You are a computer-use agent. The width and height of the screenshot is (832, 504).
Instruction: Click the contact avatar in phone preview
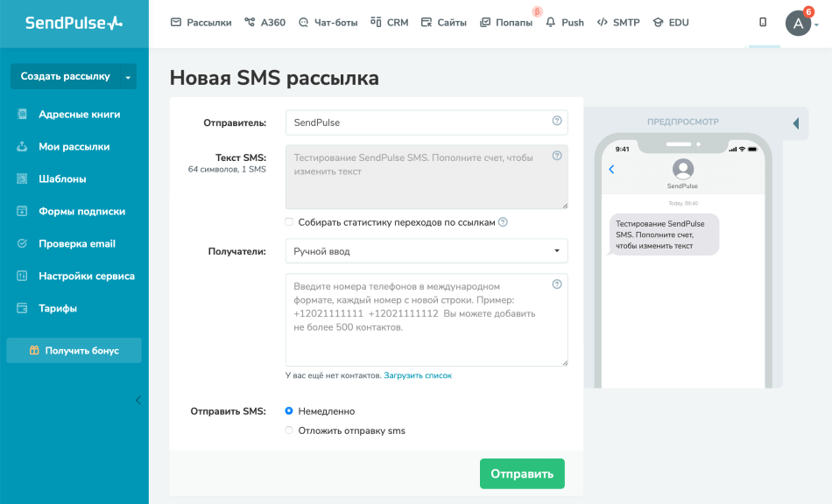683,169
